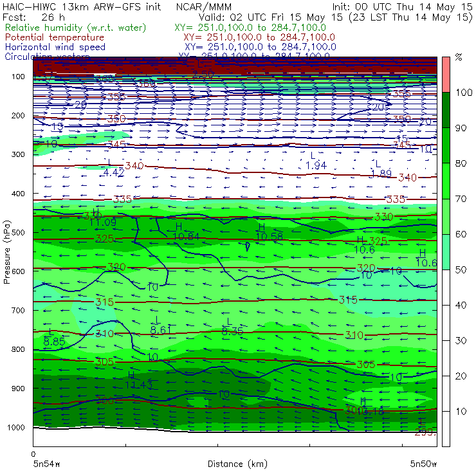Screen dimensions: 476x476
Task: Click the blue 'Horizontal wind speed' legend text
Action: (x=55, y=47)
